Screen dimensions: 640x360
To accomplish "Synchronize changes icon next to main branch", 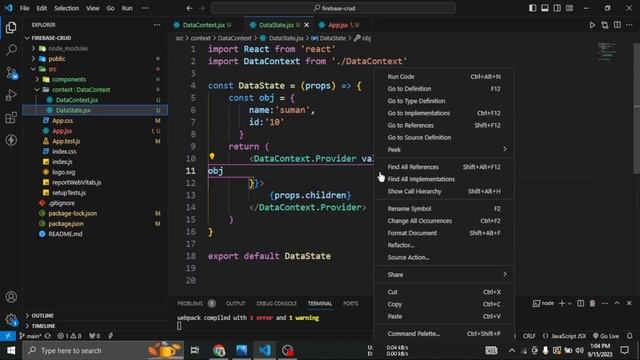I will (48, 336).
